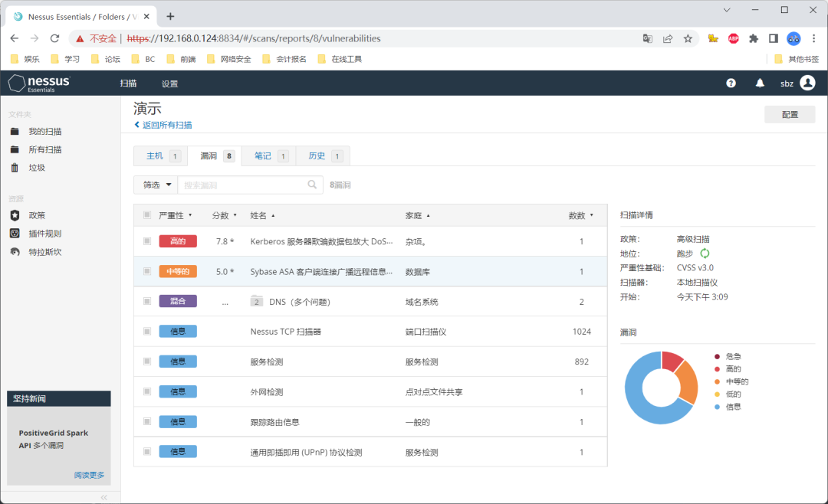Click the 所有扫描 folder icon
The height and width of the screenshot is (504, 828).
click(x=15, y=149)
